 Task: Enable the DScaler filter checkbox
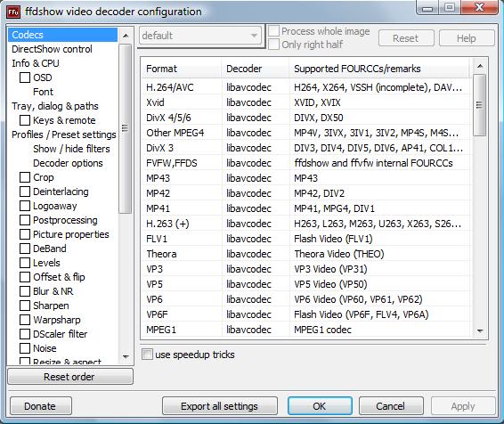coord(25,334)
